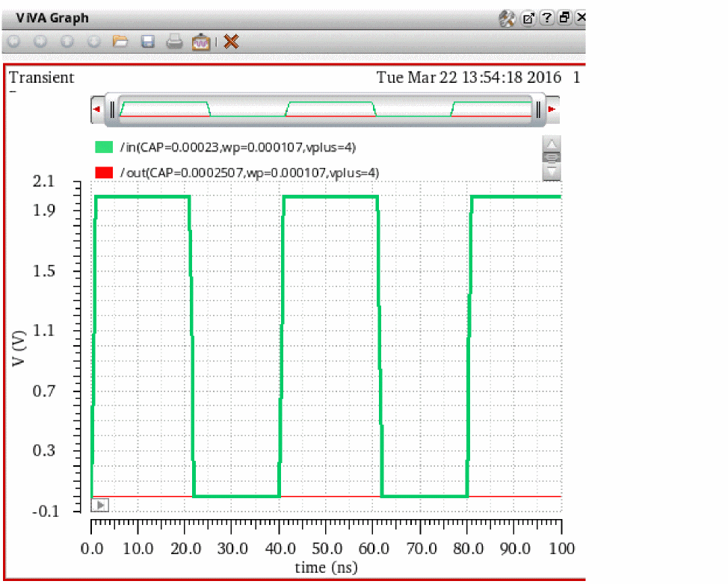The height and width of the screenshot is (584, 728).
Task: Click the third greyed-out round toolbar button
Action: tap(67, 42)
